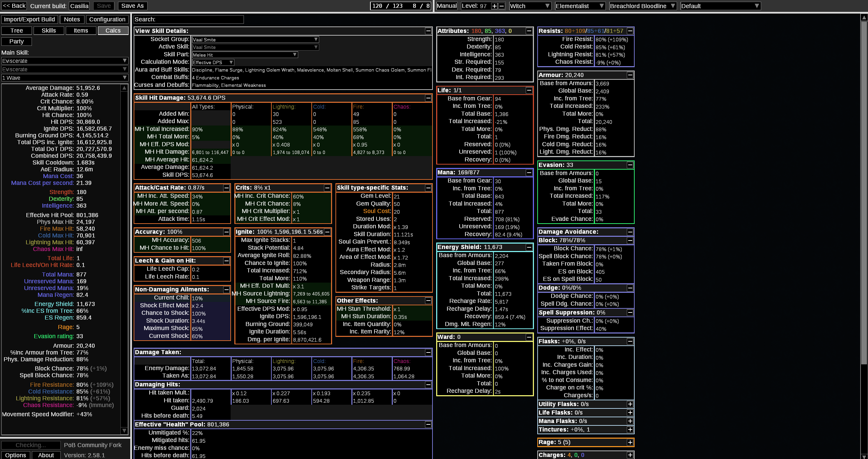Open the Elementalist ascendancy dropdown
This screenshot has width=868, height=459.
click(580, 6)
